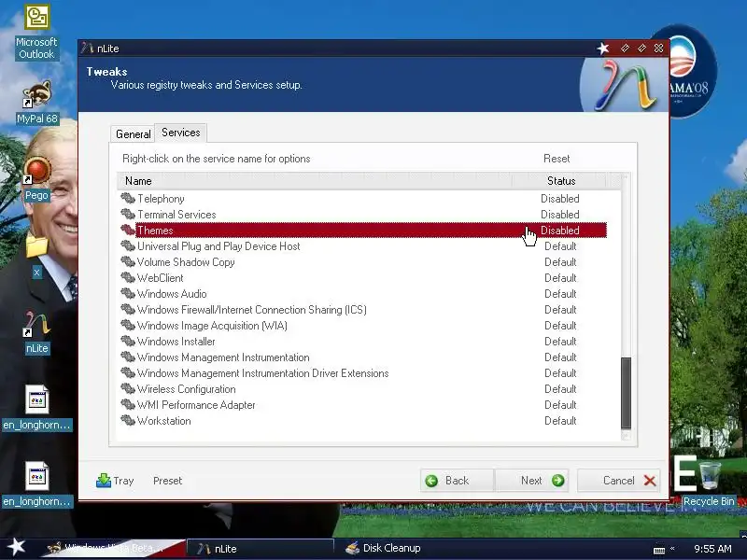Open nLite desktop shortcut

click(36, 332)
